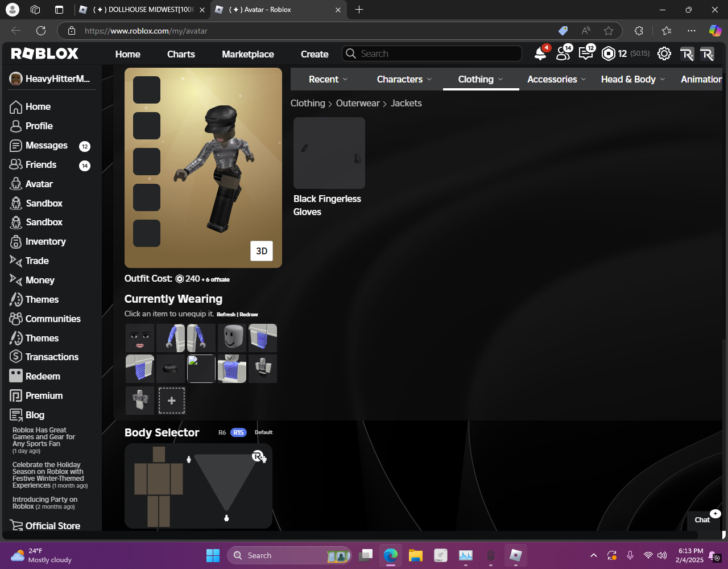
Task: Expand the Head & Body dropdown
Action: (x=633, y=79)
